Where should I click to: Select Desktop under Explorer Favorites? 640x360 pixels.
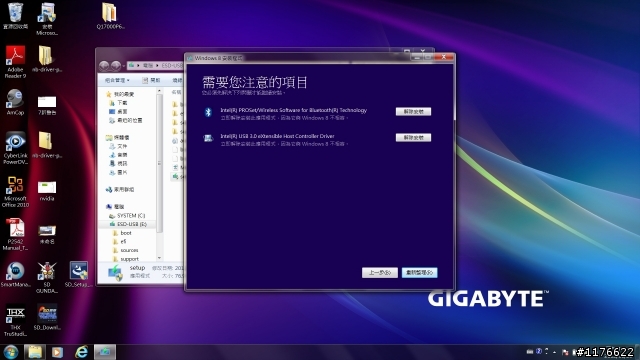(x=118, y=111)
